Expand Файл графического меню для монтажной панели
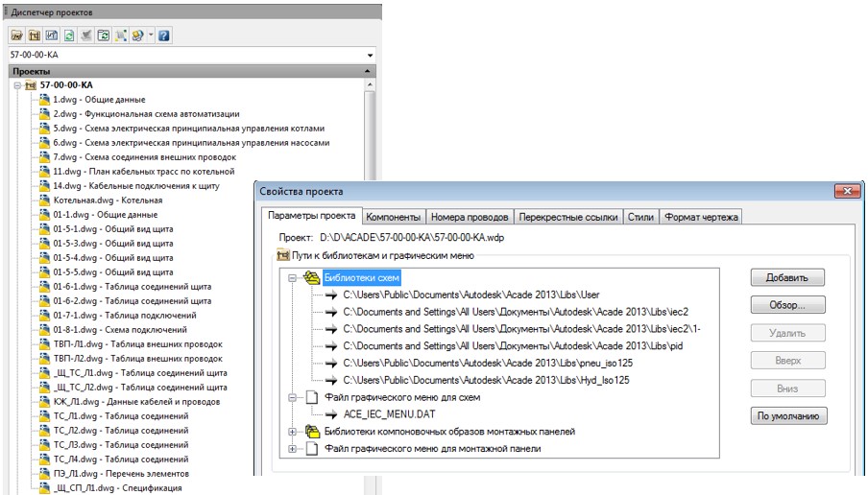The height and width of the screenshot is (495, 868). [x=292, y=448]
